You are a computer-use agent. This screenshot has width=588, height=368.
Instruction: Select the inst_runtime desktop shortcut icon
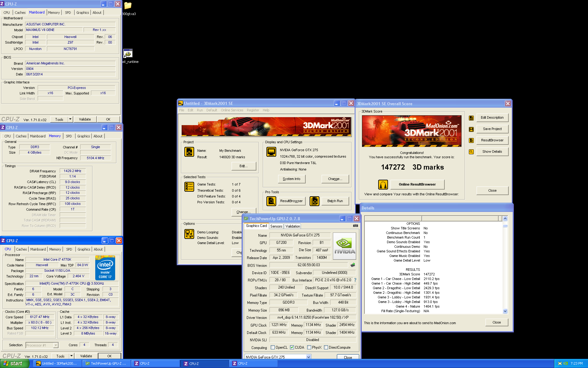(x=128, y=54)
